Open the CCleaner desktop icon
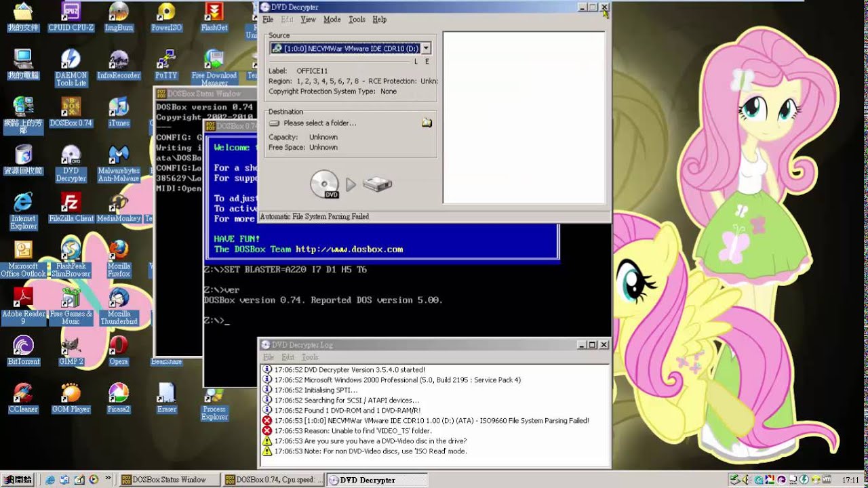This screenshot has width=868, height=488. point(24,399)
